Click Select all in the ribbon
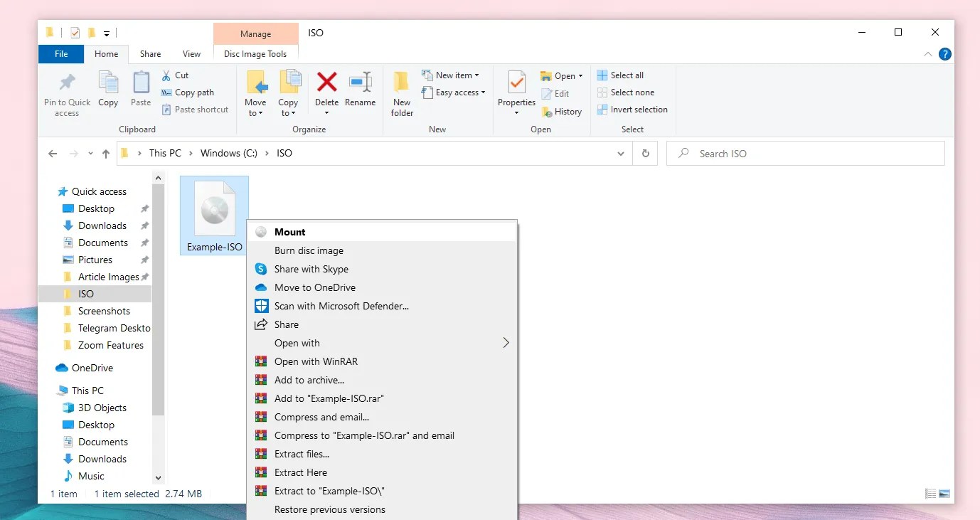 tap(626, 75)
